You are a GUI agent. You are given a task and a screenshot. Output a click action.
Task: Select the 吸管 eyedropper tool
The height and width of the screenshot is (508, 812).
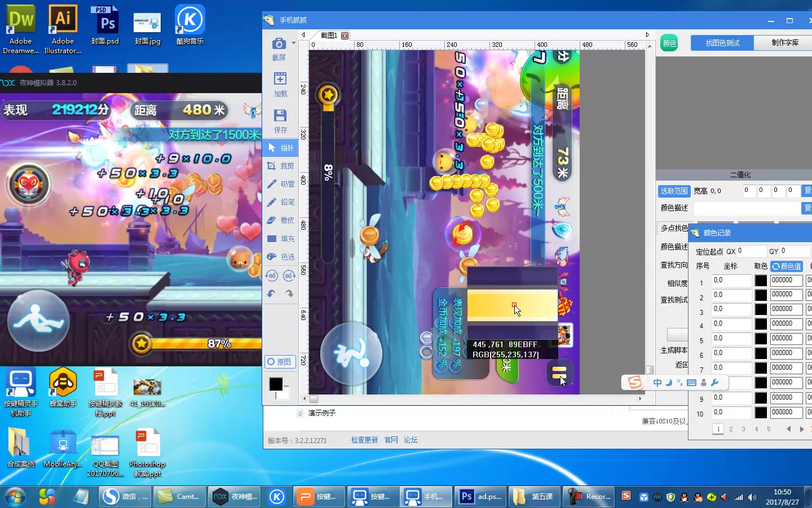(x=280, y=184)
